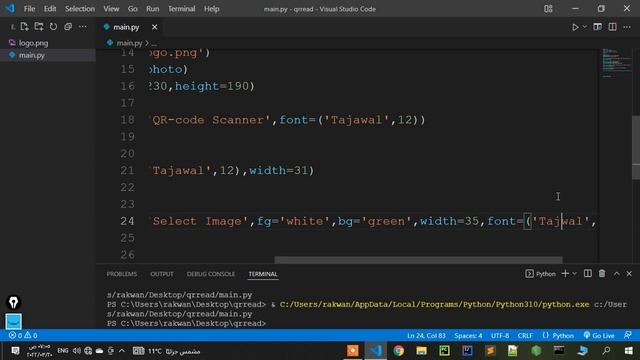This screenshot has width=640, height=360.
Task: Open the Run menu
Action: tap(153, 9)
